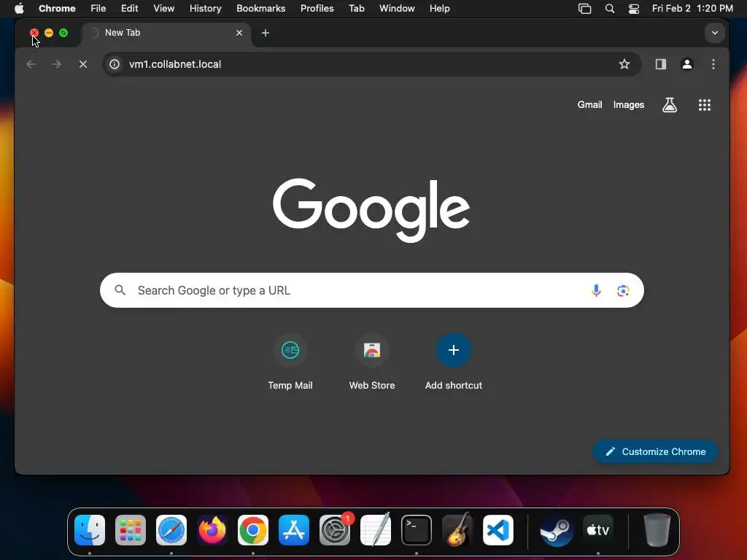
Task: Open Control Center in menu bar
Action: coord(634,9)
